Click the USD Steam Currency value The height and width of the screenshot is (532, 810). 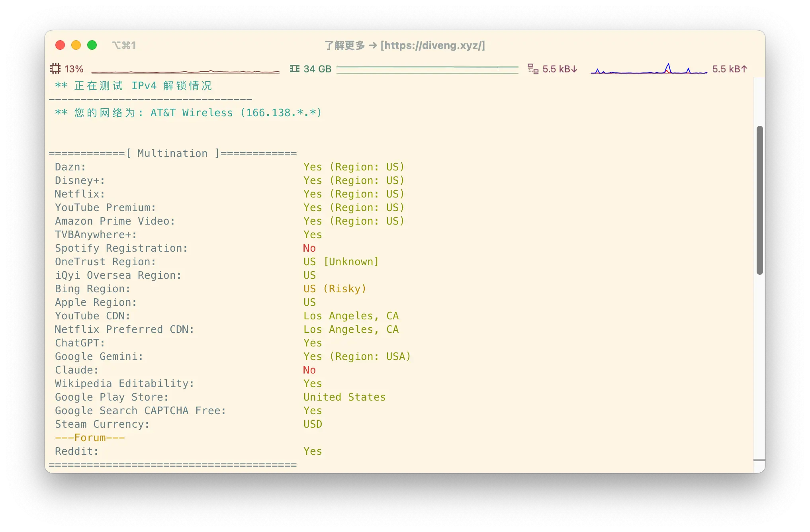point(313,424)
